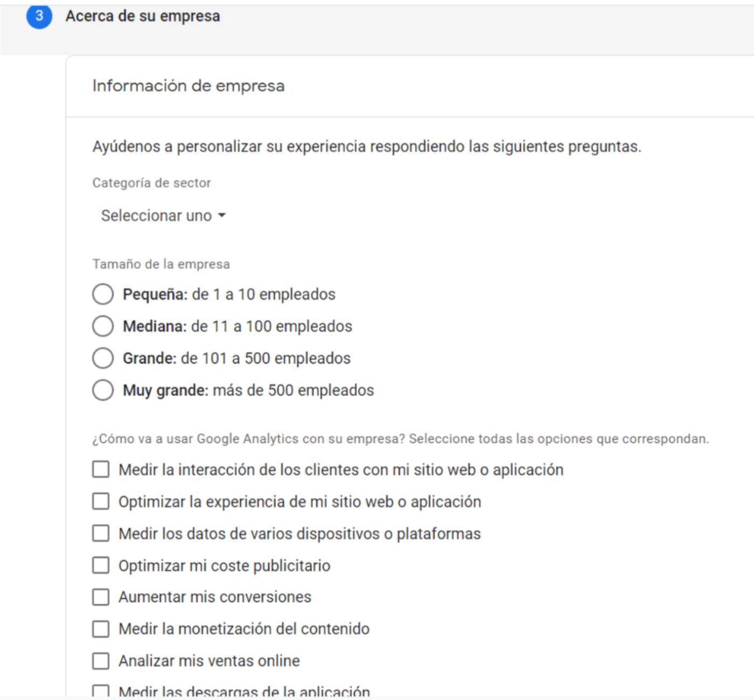Open the 'Seleccionar uno' industry dropdown
This screenshot has width=754, height=700.
pyautogui.click(x=156, y=215)
